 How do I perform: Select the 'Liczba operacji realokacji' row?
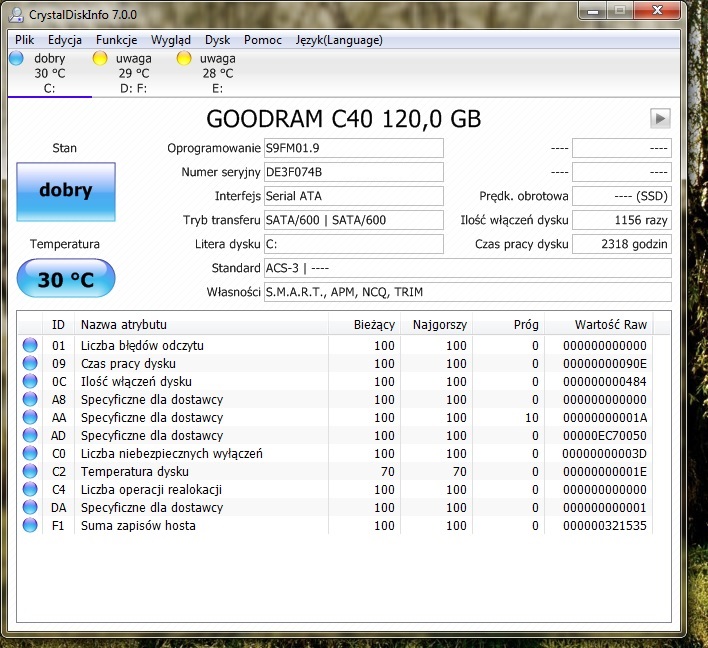click(x=335, y=489)
